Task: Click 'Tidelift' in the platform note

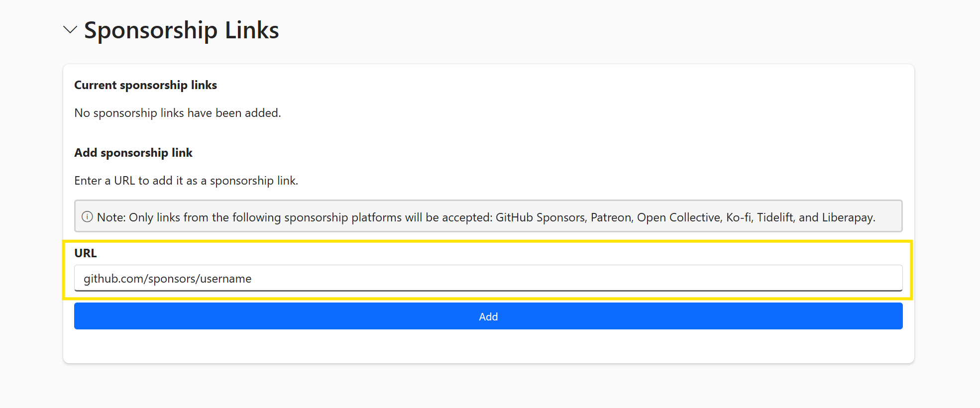Action: [775, 217]
